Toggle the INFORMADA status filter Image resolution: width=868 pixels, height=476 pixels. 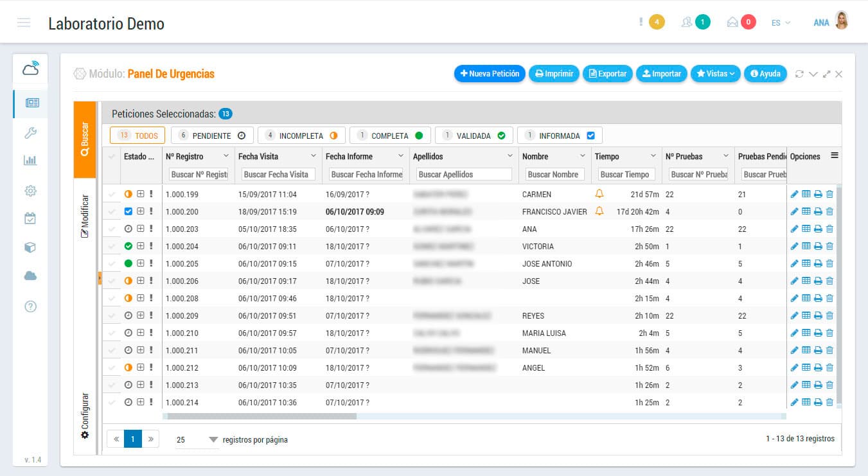point(559,136)
